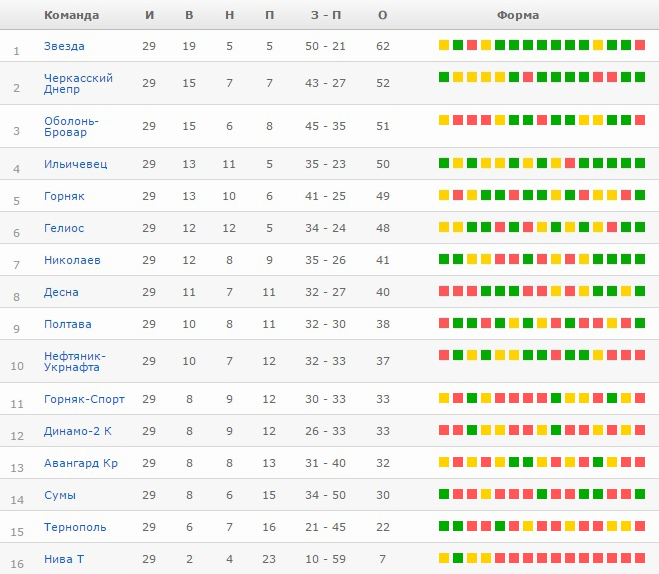Screen dimensions: 659x574
Task: Open the Авангард Кр team link
Action: pyautogui.click(x=81, y=463)
